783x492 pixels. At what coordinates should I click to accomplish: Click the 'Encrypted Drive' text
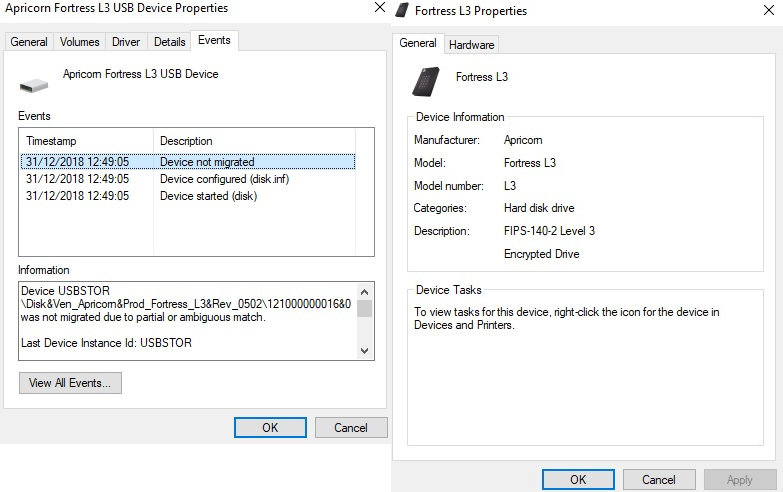[x=541, y=254]
